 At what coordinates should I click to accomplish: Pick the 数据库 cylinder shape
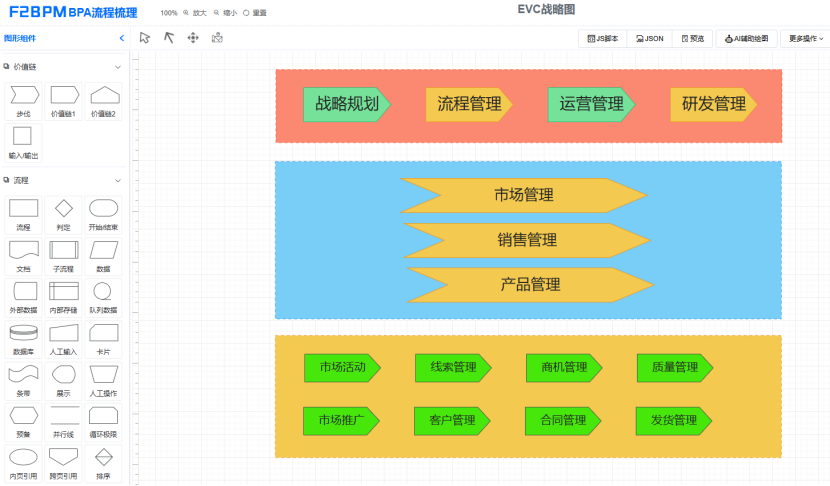pos(23,339)
